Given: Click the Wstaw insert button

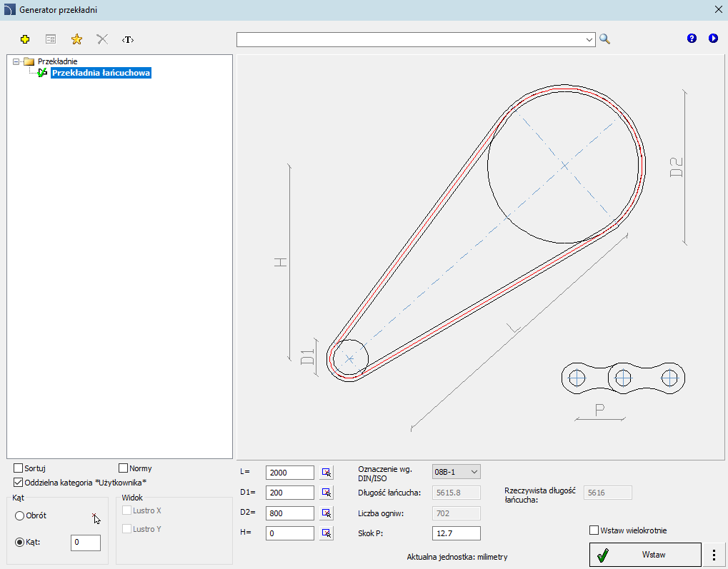Looking at the screenshot, I should 645,555.
